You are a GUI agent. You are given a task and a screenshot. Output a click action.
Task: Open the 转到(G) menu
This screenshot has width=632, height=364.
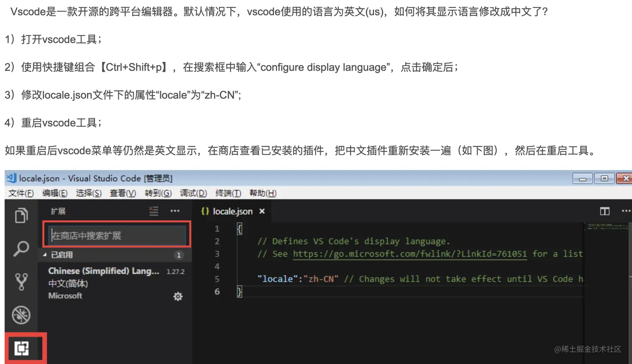tap(158, 193)
